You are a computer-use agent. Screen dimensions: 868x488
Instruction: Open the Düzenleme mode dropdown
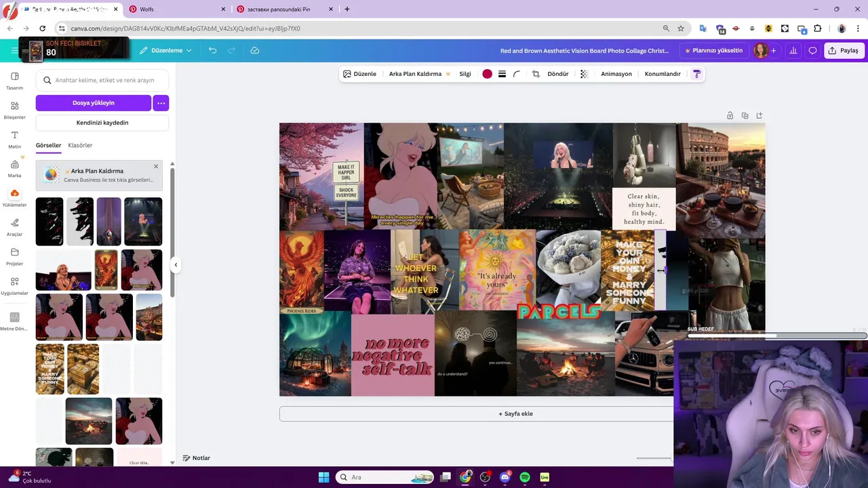(x=165, y=50)
